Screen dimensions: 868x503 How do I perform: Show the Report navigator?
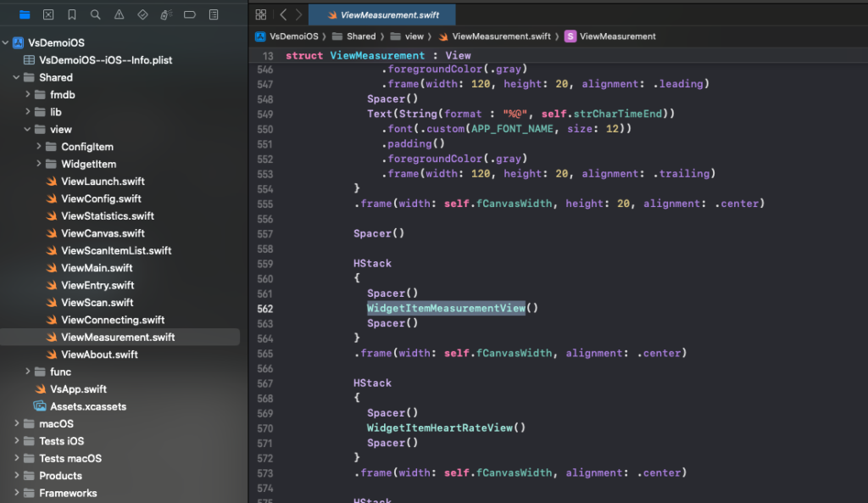click(214, 14)
